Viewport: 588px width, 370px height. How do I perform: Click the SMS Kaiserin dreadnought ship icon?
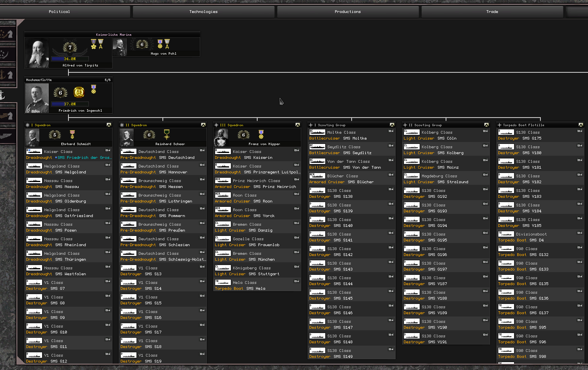pyautogui.click(x=223, y=151)
